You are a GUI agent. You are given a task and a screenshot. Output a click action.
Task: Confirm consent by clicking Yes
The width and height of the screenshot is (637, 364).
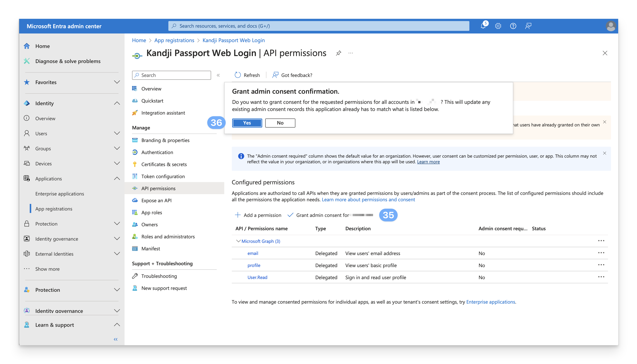247,123
